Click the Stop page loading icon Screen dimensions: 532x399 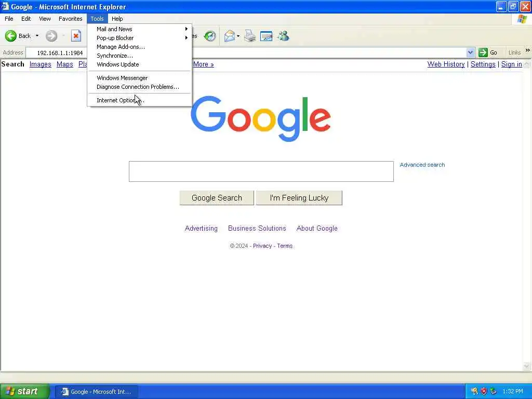coord(76,36)
